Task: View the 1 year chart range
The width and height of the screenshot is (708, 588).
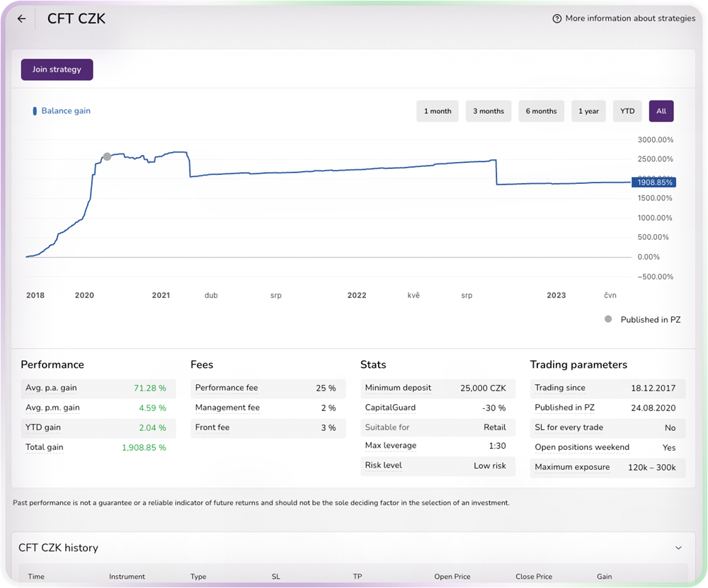Action: (588, 110)
